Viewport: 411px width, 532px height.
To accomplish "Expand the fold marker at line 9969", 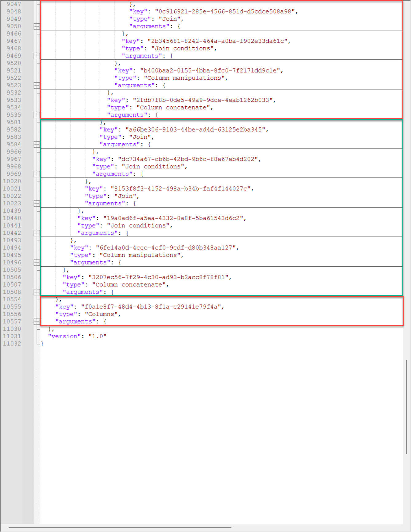I will pos(37,174).
